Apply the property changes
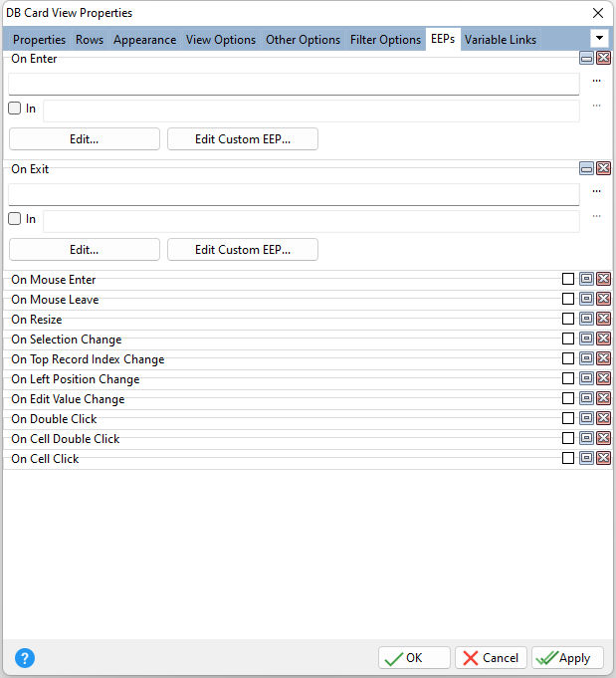Screen dimensions: 616x678 [x=567, y=658]
